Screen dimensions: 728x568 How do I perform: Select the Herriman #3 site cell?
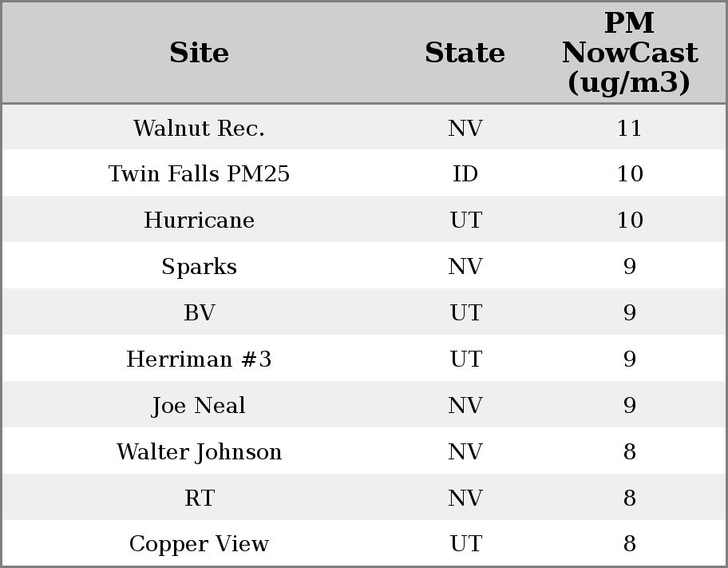tap(199, 359)
